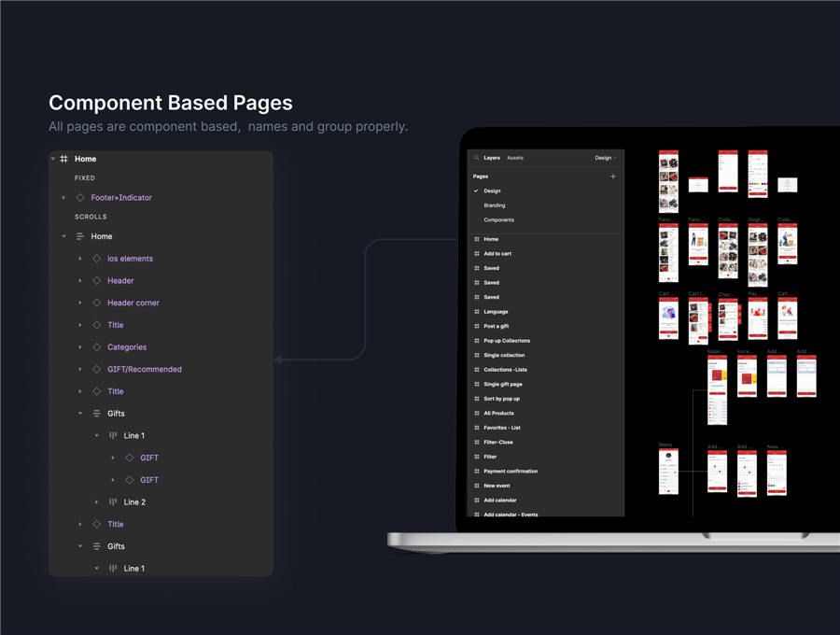Click the frame icon beside Payment confirmation
The image size is (840, 635).
coord(476,471)
